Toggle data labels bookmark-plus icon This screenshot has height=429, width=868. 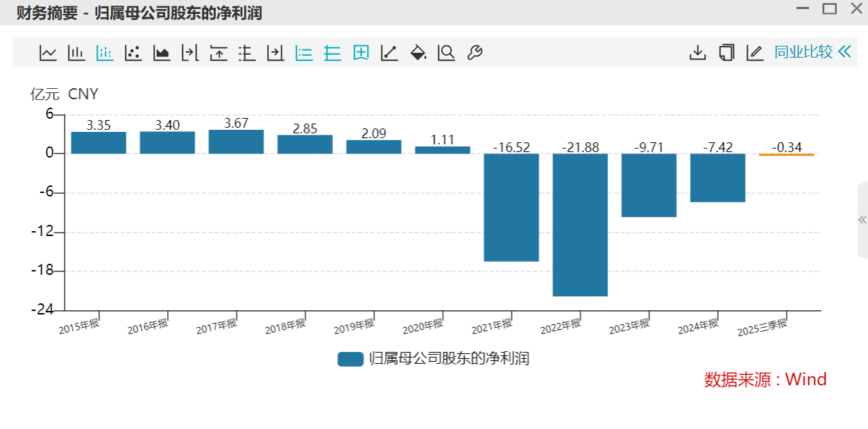(x=361, y=53)
